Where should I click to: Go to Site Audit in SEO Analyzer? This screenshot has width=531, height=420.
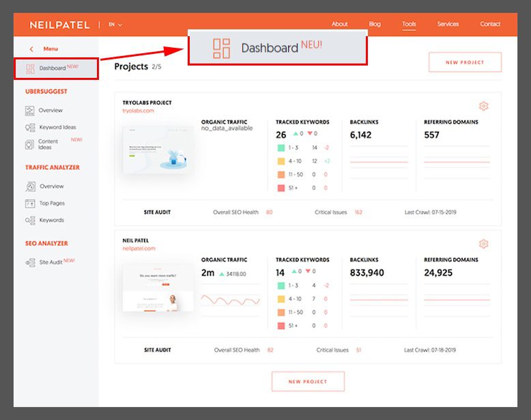[51, 262]
